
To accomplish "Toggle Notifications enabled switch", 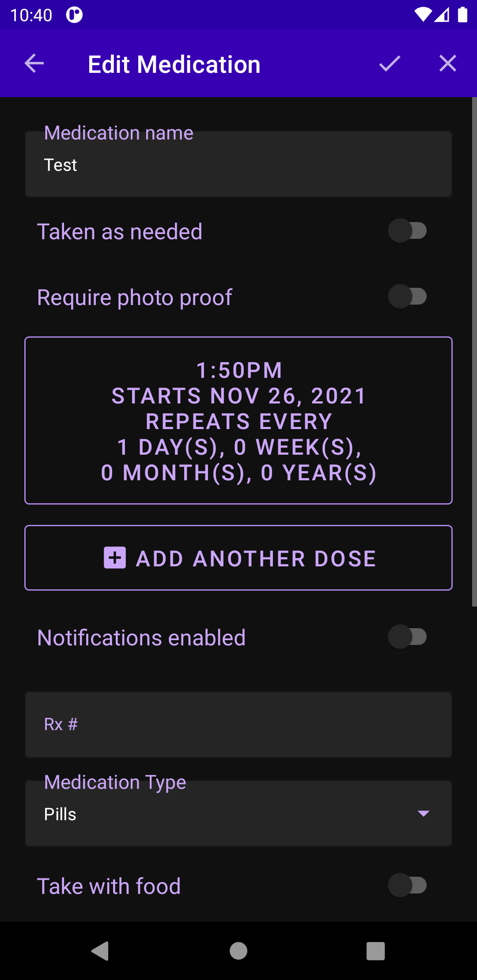I will (x=407, y=637).
